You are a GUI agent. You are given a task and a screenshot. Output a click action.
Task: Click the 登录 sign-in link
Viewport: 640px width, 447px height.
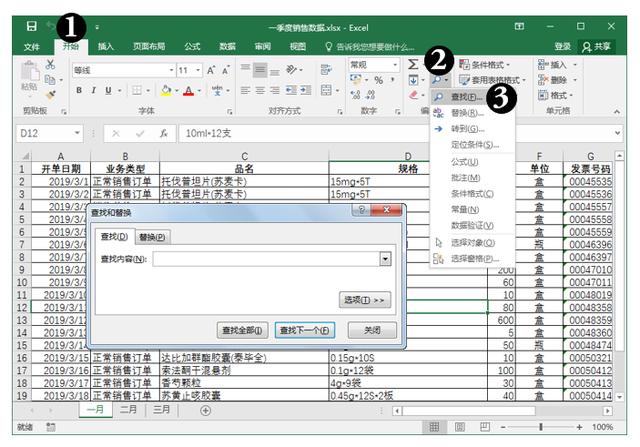562,47
